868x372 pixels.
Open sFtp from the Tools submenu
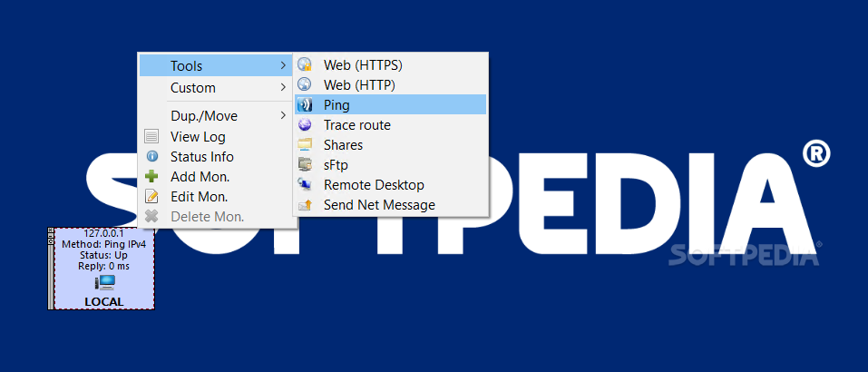click(x=391, y=164)
